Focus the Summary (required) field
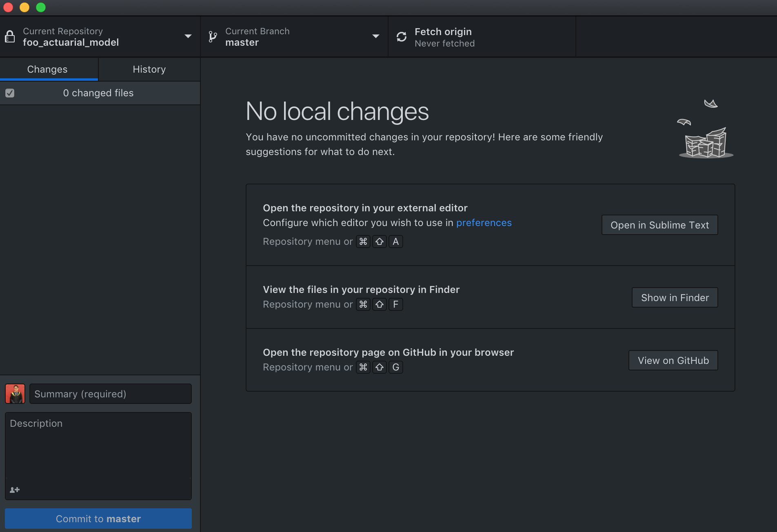The height and width of the screenshot is (532, 777). coord(110,394)
